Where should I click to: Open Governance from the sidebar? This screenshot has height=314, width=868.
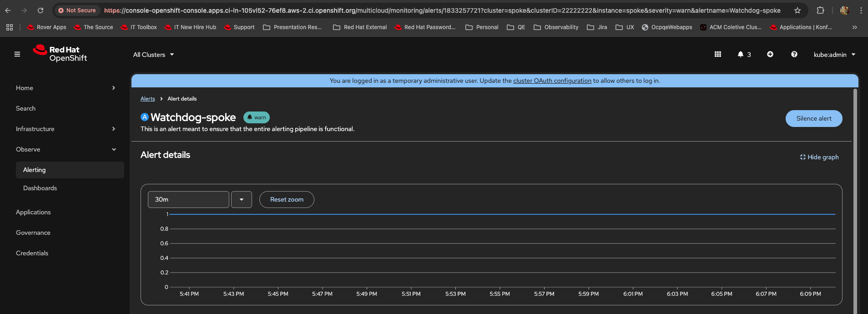[x=33, y=233]
